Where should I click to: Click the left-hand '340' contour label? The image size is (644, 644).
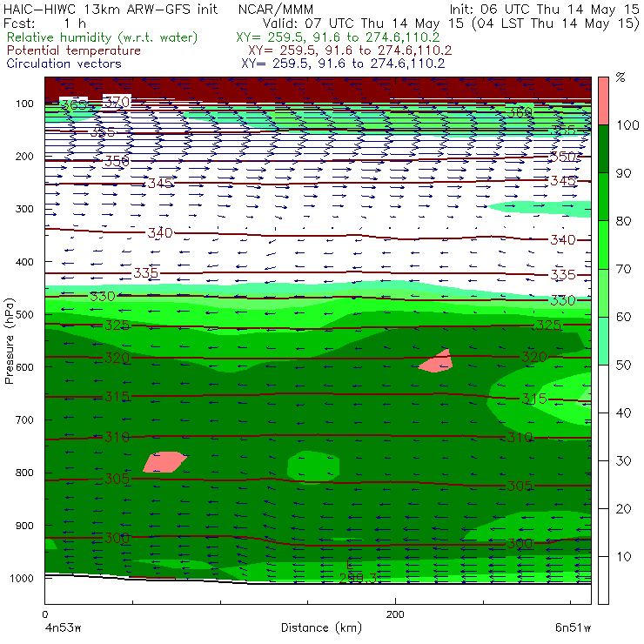pyautogui.click(x=160, y=233)
